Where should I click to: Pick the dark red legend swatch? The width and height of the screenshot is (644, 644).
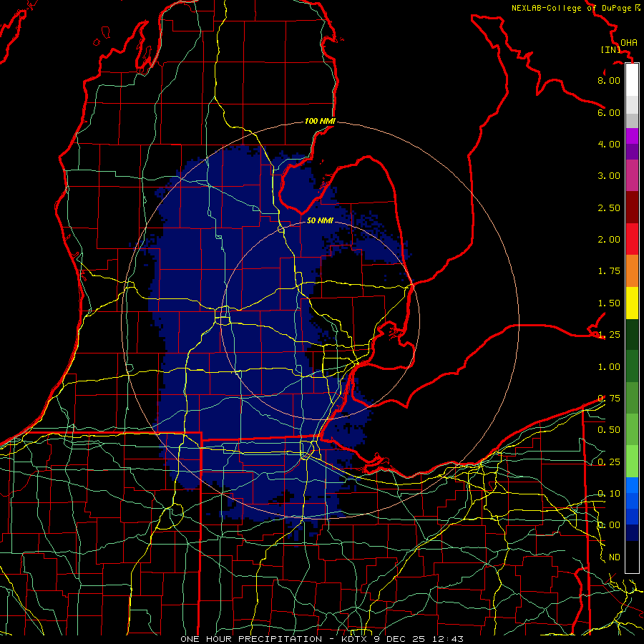click(632, 208)
